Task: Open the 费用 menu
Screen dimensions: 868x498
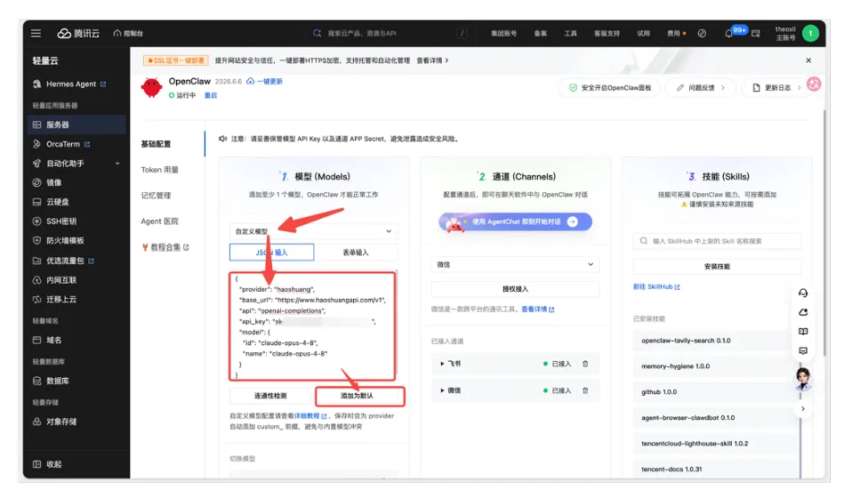Action: [x=675, y=33]
